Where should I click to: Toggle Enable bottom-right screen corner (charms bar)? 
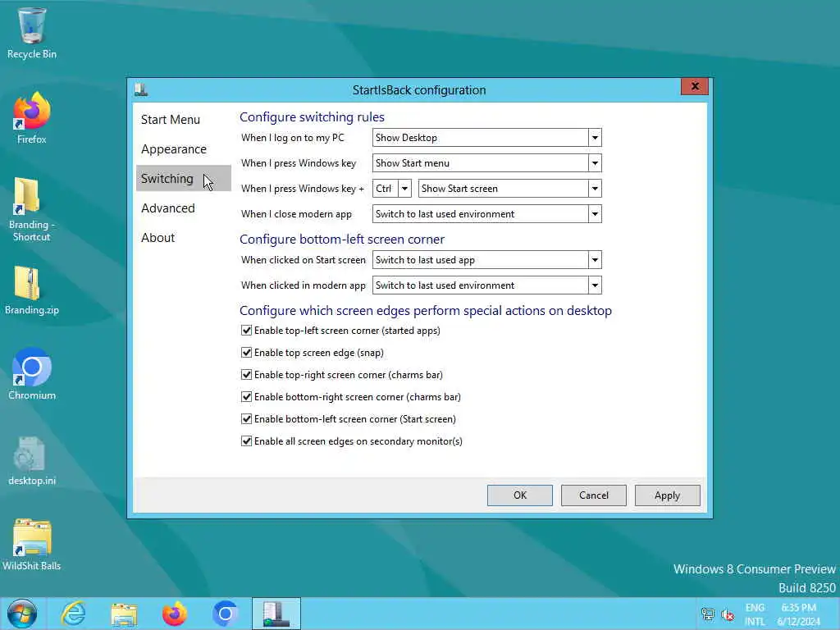click(246, 397)
